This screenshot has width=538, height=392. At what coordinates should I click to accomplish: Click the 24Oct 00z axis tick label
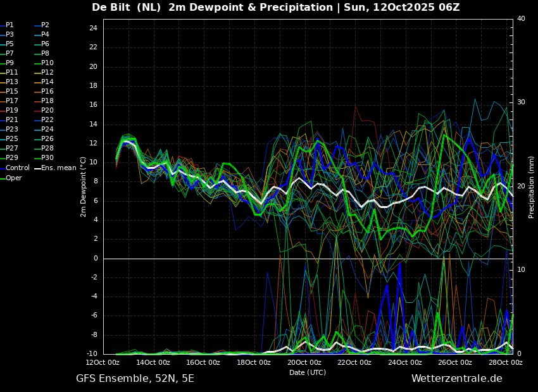point(406,362)
